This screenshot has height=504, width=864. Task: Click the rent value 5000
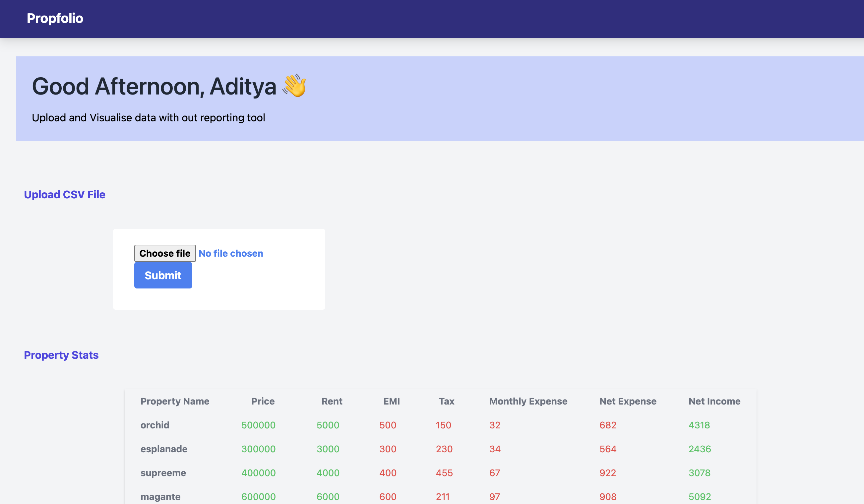(x=328, y=425)
